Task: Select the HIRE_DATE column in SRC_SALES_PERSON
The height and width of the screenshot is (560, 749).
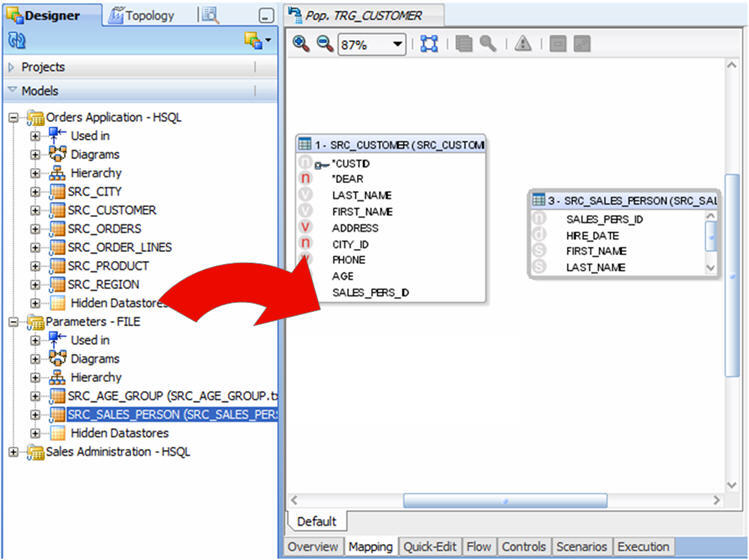Action: [593, 236]
